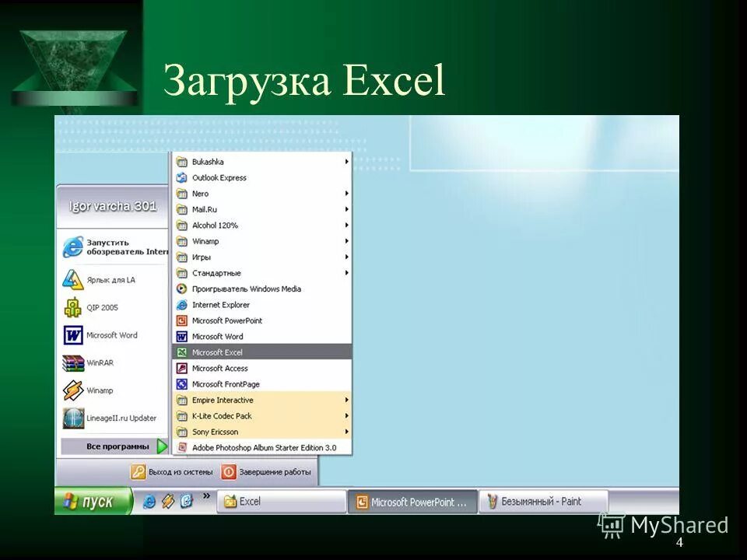The width and height of the screenshot is (747, 560).
Task: Click "WinRAR" text
Action: pyautogui.click(x=100, y=363)
